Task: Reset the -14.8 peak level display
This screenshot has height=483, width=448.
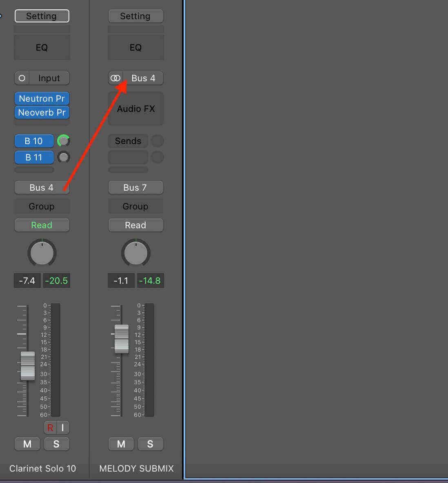Action: coord(150,280)
